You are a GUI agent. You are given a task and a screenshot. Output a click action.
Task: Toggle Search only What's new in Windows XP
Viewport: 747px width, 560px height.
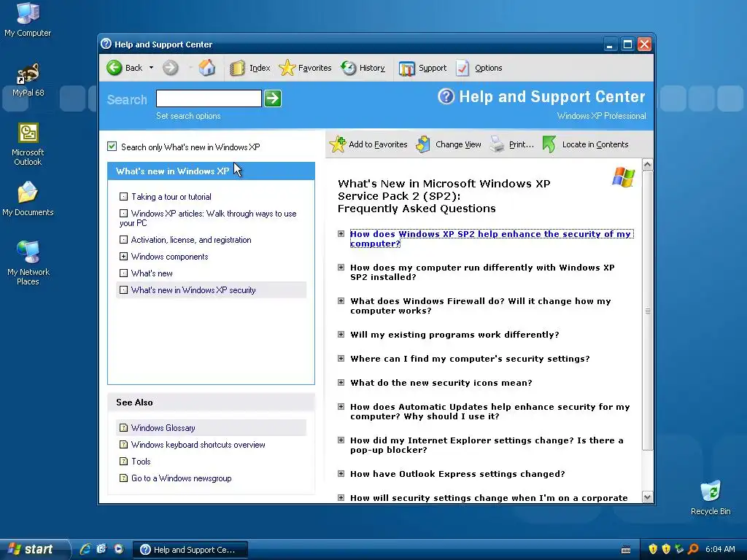112,146
